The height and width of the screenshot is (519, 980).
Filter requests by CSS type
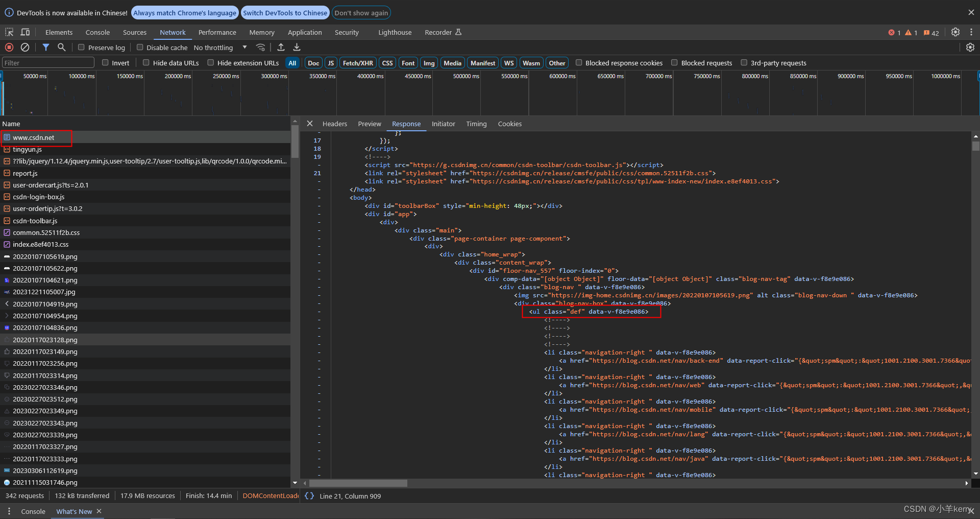click(387, 63)
